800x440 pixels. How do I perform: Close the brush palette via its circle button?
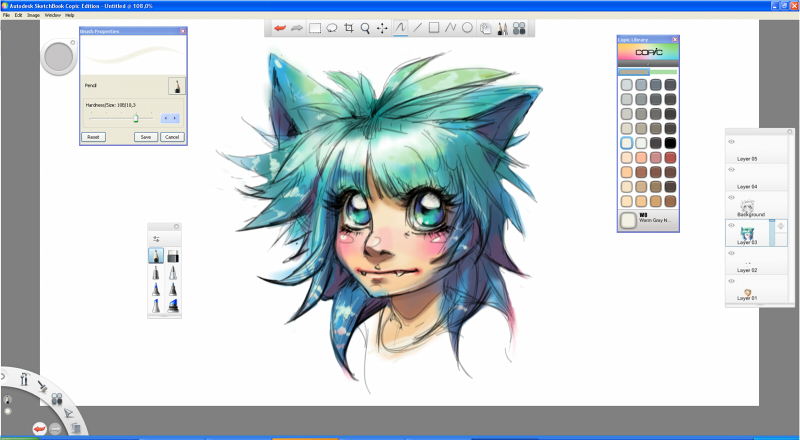(177, 226)
